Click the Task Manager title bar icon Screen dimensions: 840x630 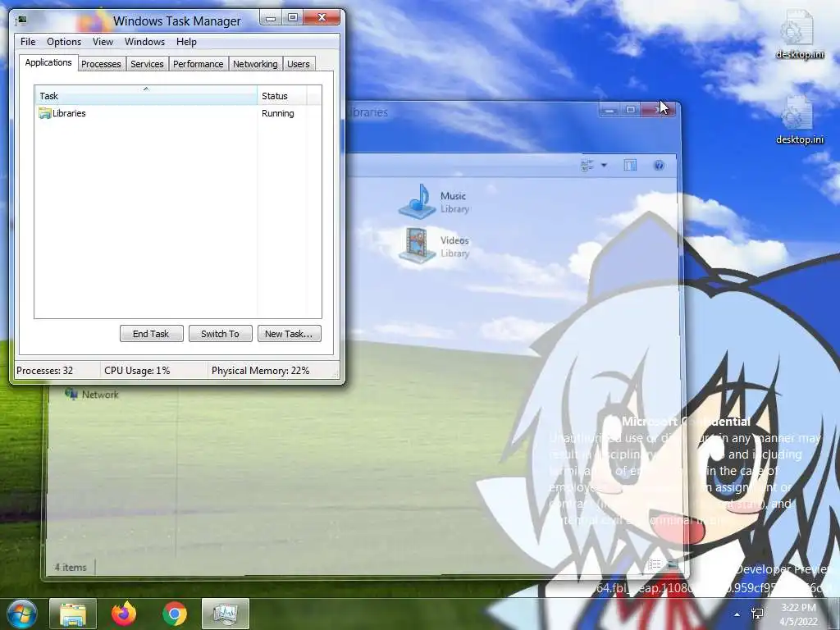(x=22, y=21)
